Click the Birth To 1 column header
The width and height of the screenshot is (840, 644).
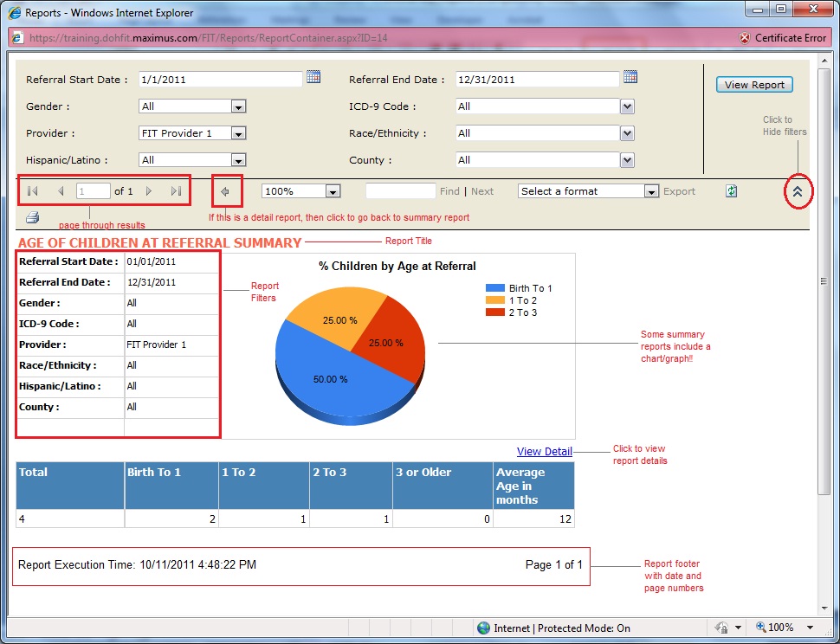tap(171, 486)
